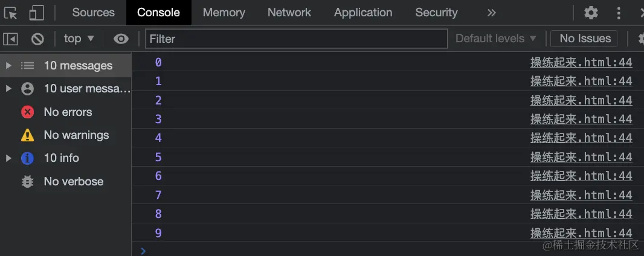Image resolution: width=644 pixels, height=256 pixels.
Task: Open the three-dot customize menu
Action: pos(619,13)
